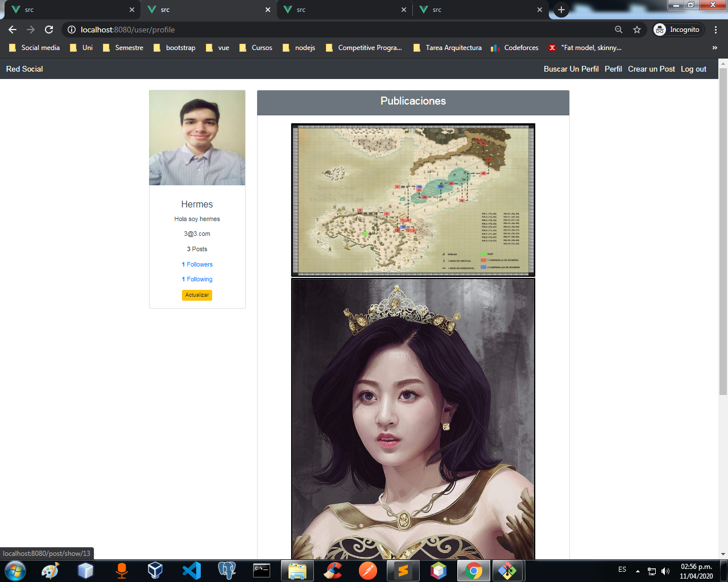Open the Semestre bookmark folder
The image size is (728, 582).
(x=123, y=48)
